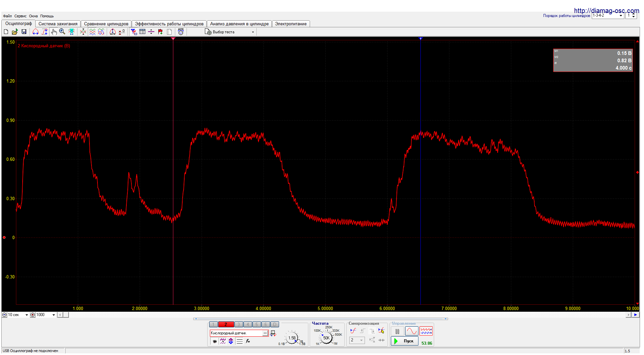This screenshot has width=644, height=355.
Task: Select the horizontal scale fit tool
Action: [36, 32]
